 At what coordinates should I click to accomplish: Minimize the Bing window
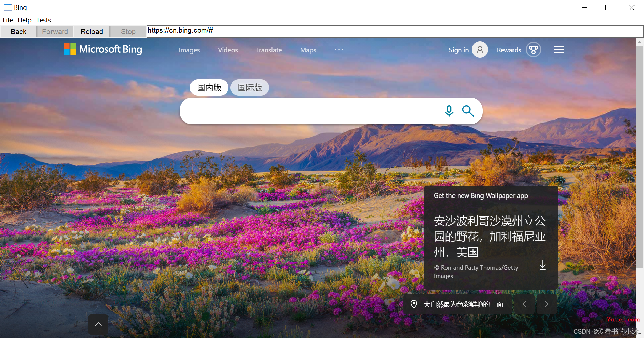click(584, 7)
